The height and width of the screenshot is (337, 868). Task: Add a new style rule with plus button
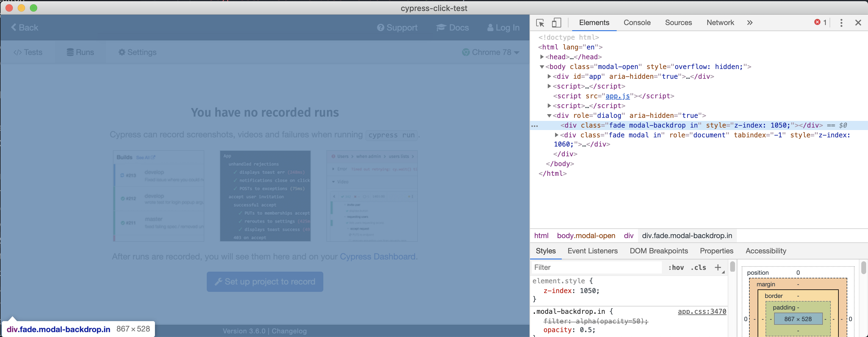pos(718,267)
